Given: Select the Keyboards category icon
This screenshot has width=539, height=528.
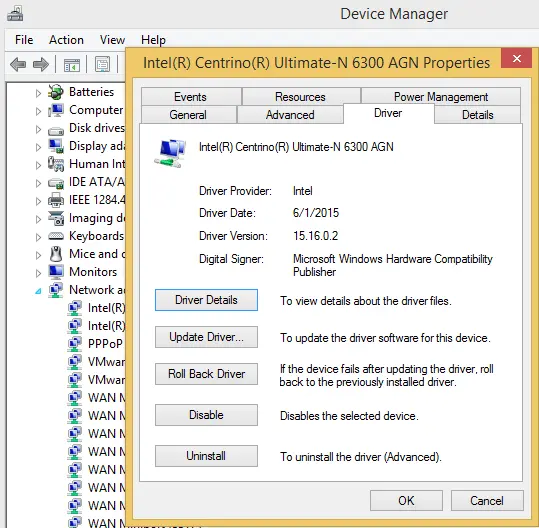Looking at the screenshot, I should pyautogui.click(x=56, y=236).
